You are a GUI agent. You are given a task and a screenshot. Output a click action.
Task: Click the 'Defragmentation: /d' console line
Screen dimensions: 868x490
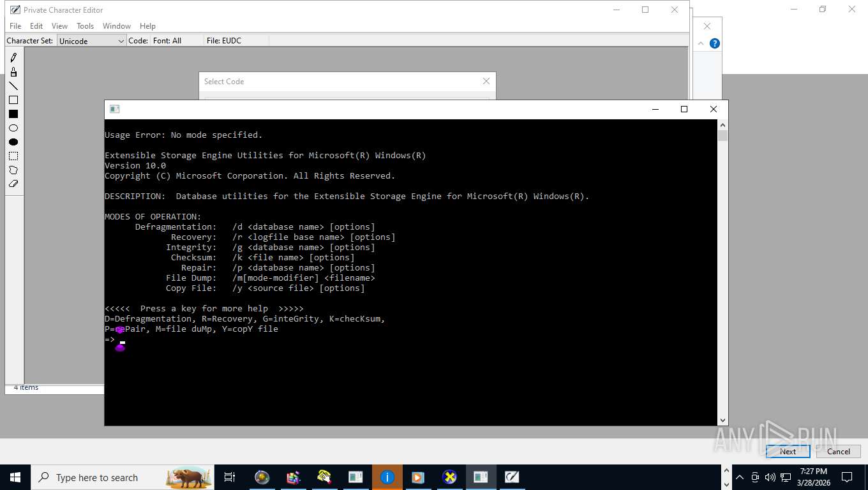point(255,227)
